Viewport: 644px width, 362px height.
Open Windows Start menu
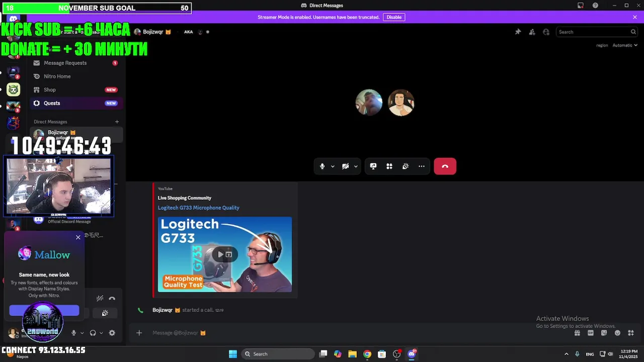[x=233, y=354]
